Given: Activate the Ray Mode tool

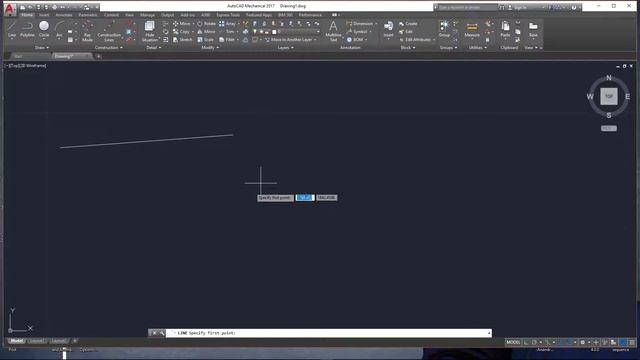Looking at the screenshot, I should coord(87,31).
